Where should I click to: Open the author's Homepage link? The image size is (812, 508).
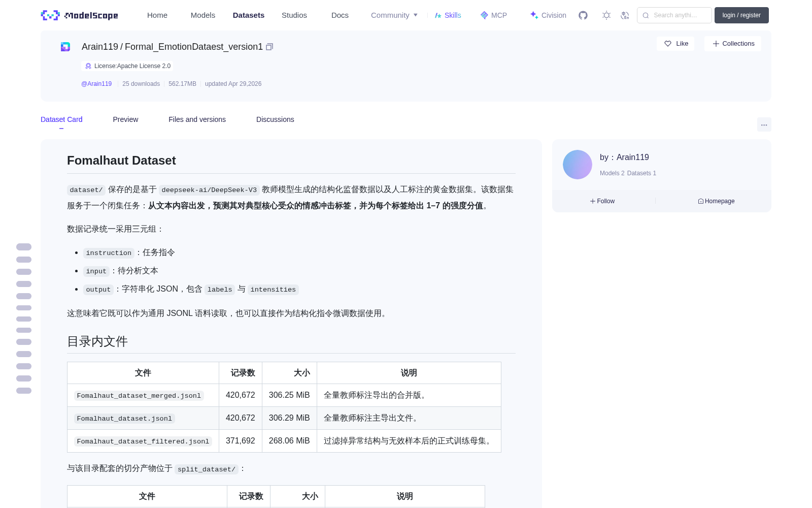716,201
